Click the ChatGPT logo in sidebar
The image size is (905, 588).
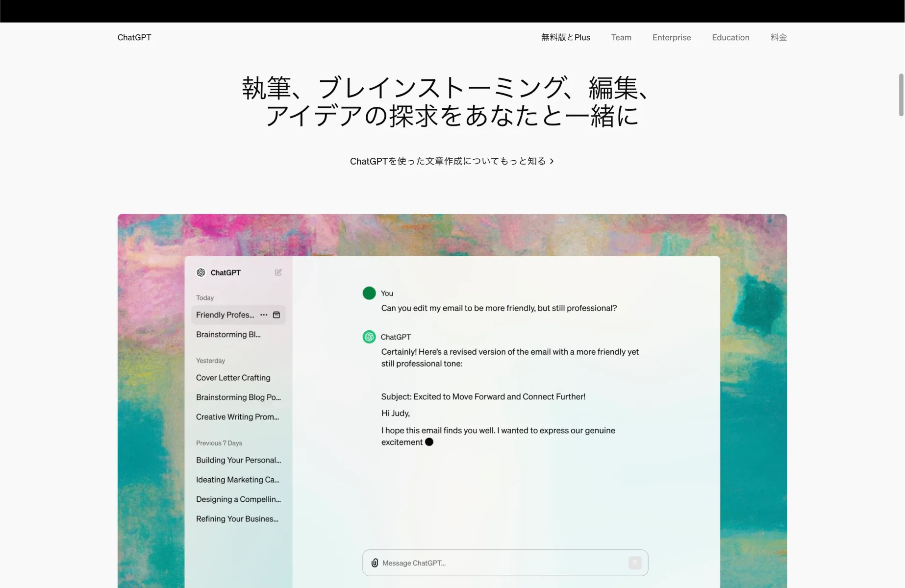tap(201, 272)
